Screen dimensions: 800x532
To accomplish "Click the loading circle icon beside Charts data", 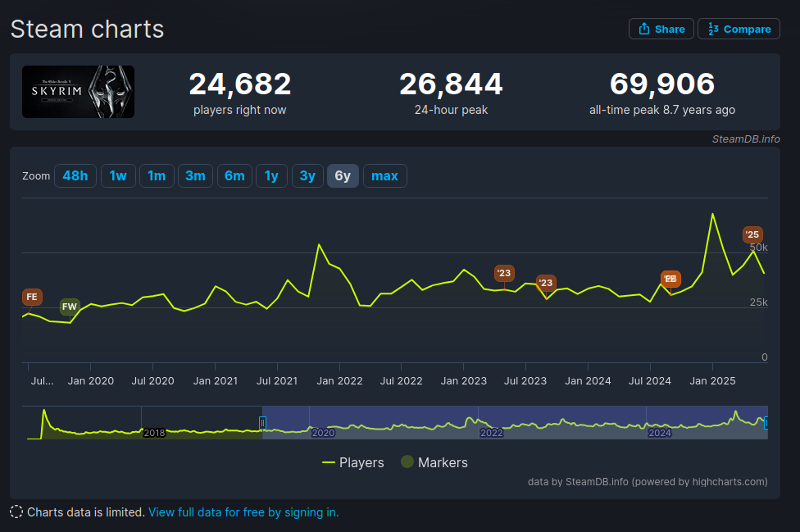I will tap(16, 512).
